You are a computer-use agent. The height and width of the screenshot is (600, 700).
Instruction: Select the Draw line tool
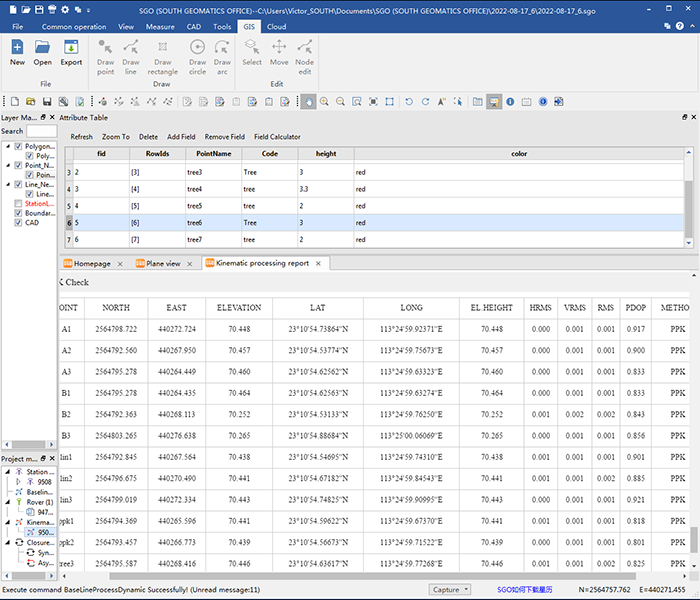coord(130,57)
